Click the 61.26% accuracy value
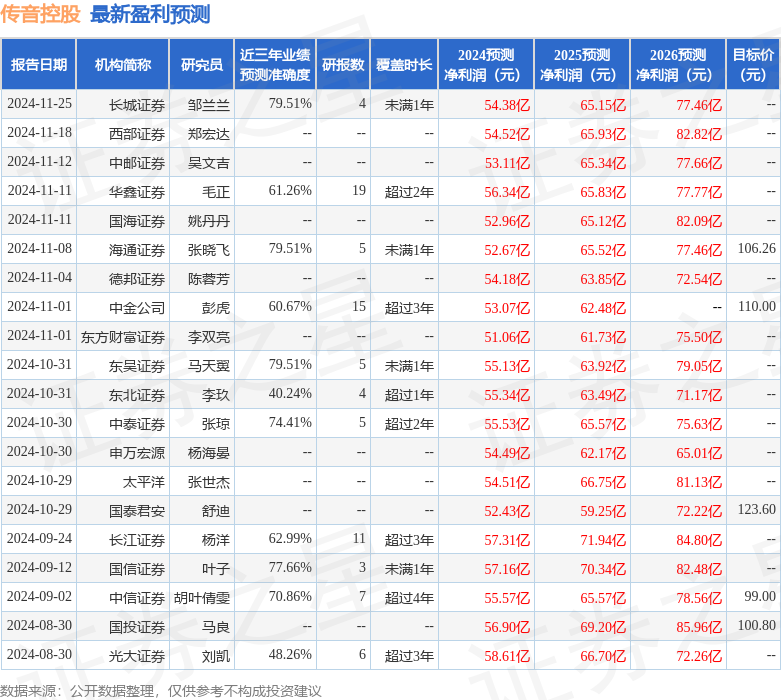 click(x=290, y=190)
